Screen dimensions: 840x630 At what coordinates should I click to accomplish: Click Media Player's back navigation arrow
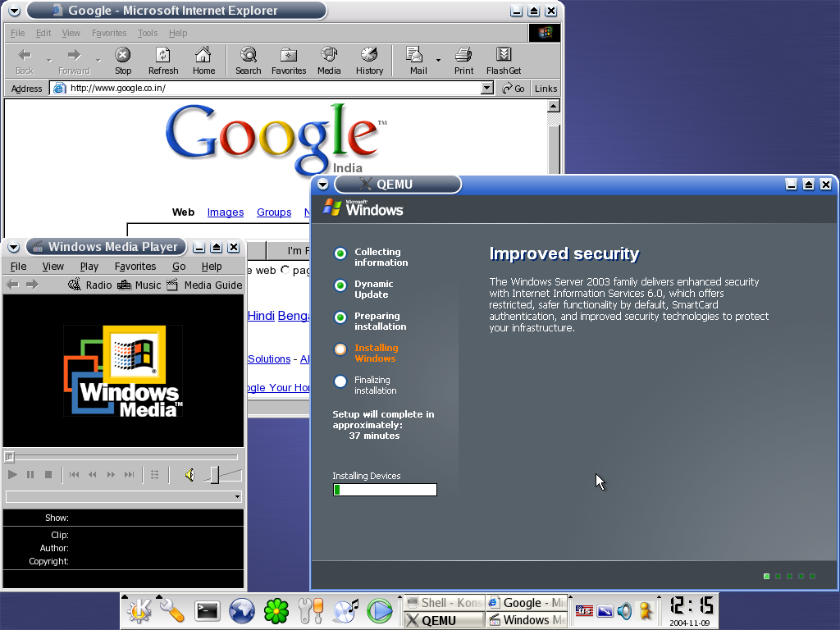12,285
